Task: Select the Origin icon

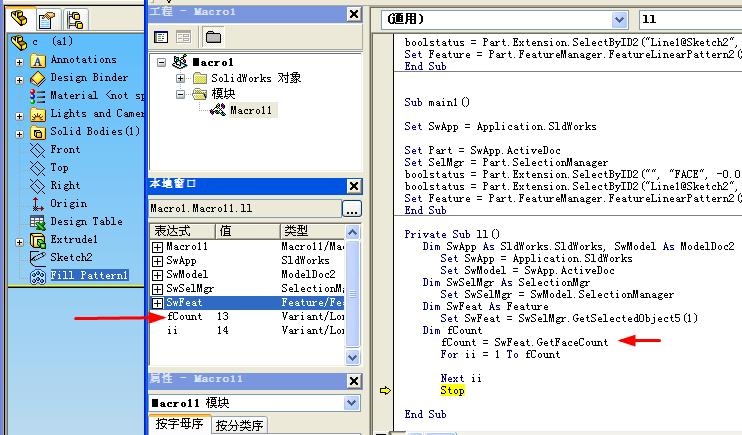Action: coord(38,204)
